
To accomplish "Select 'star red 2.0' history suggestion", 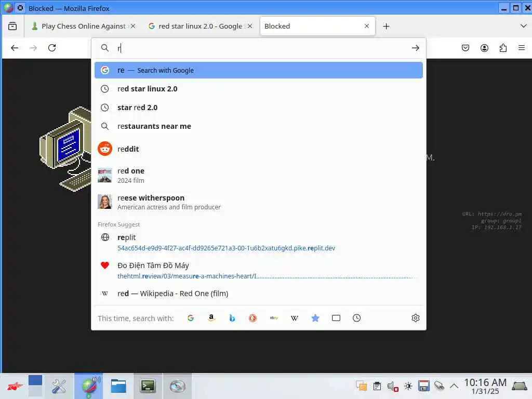I will 259,108.
